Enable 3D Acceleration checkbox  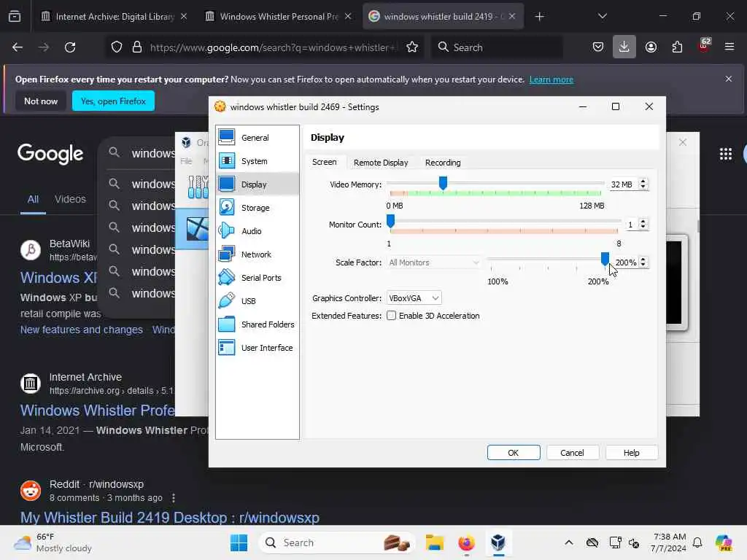tap(391, 316)
